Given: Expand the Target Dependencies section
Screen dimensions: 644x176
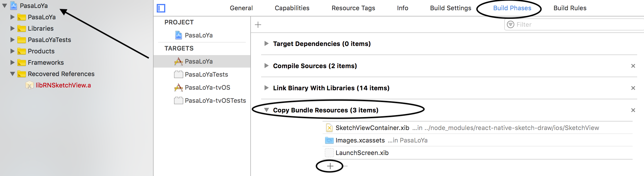Looking at the screenshot, I should point(267,43).
